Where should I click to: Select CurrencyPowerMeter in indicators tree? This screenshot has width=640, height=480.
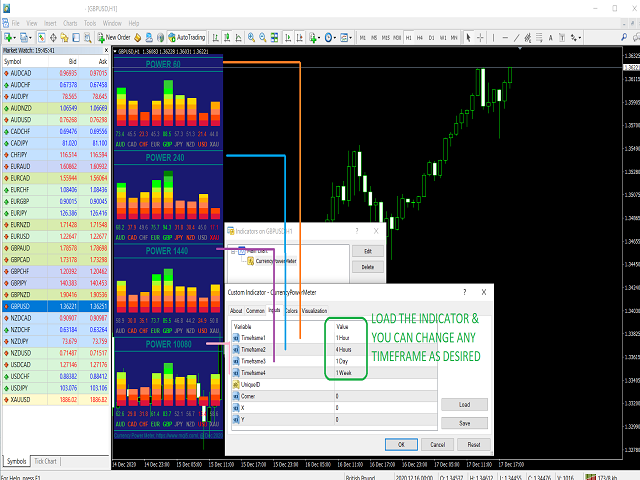(x=276, y=261)
